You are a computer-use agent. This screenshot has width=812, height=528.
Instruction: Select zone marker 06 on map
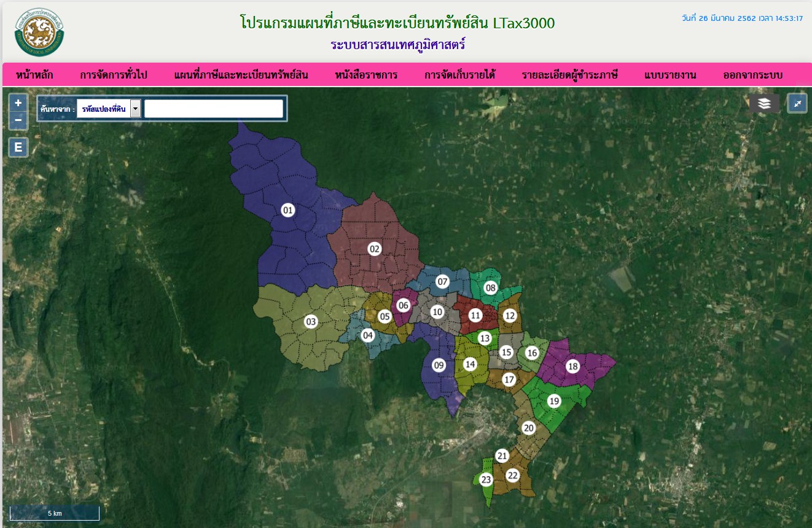pos(404,305)
